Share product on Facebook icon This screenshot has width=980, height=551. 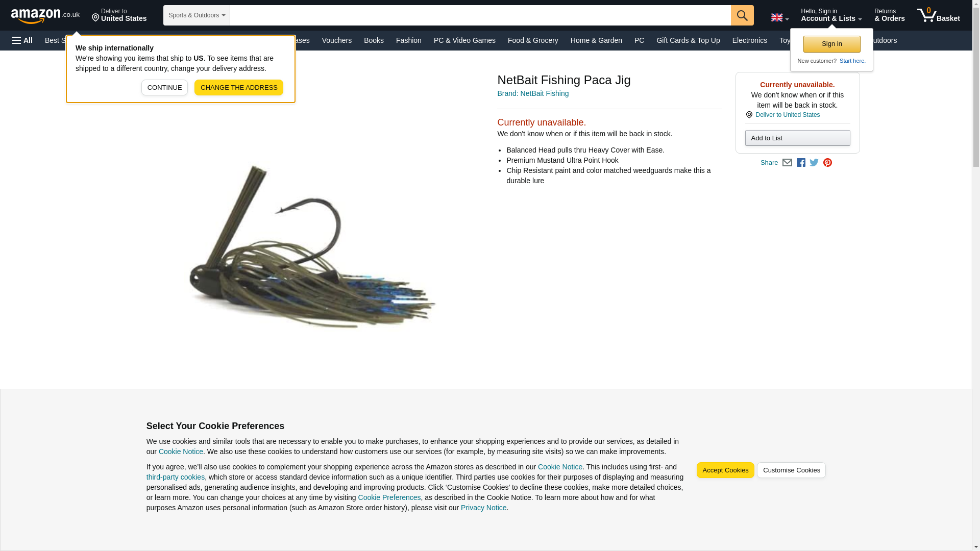coord(801,163)
